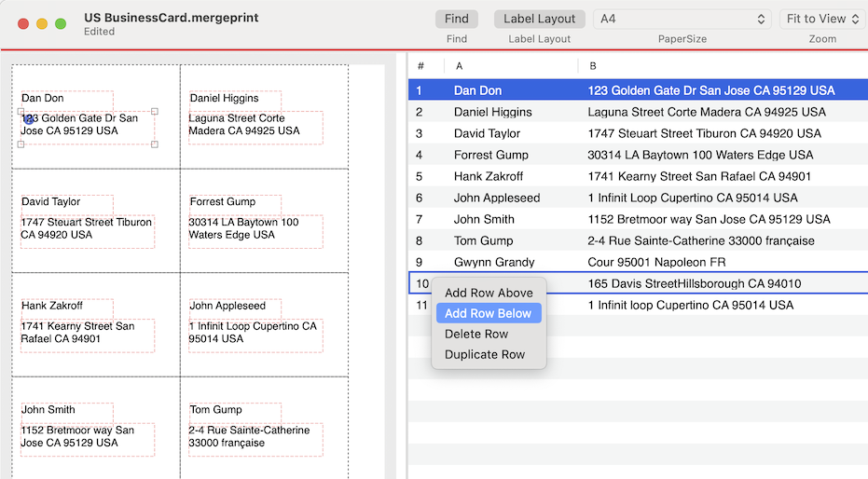
Task: Select 1747 Steuart Street address on label
Action: pos(88,232)
